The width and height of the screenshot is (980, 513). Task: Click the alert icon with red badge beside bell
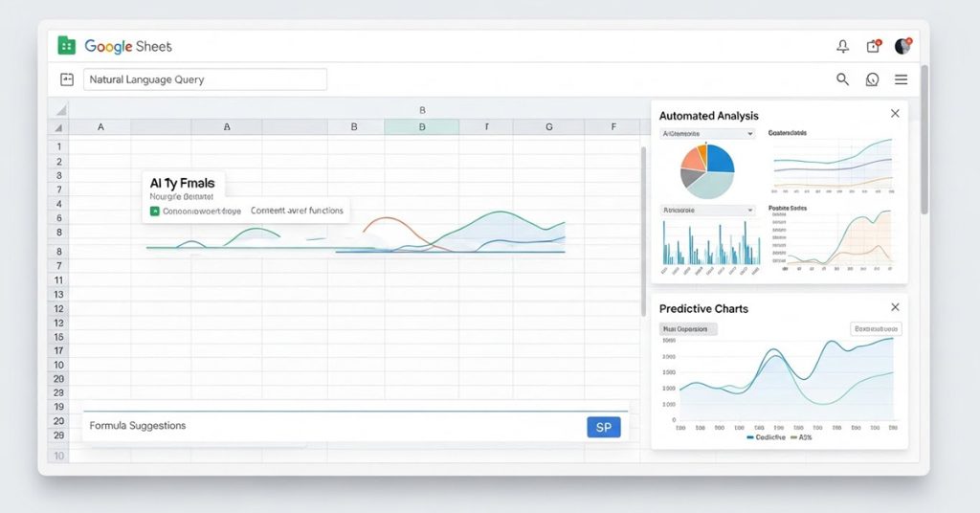pyautogui.click(x=873, y=46)
